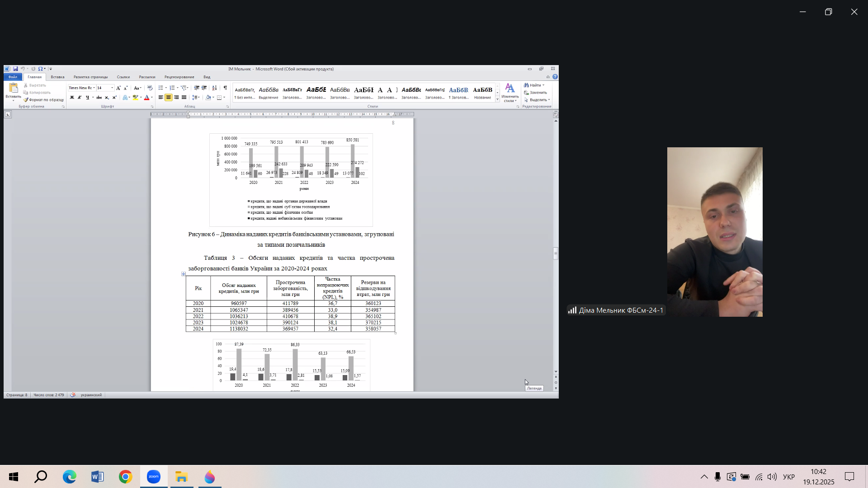Click the Clear Formatting icon
868x488 pixels.
tap(150, 88)
